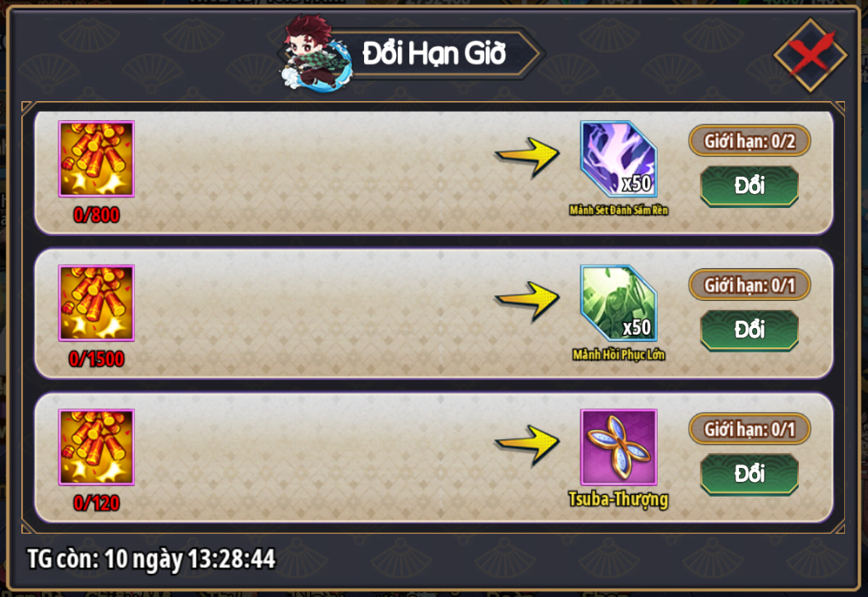Select the Tsuba-Thượng reward icon
Screen dimensions: 868x597
tap(618, 447)
